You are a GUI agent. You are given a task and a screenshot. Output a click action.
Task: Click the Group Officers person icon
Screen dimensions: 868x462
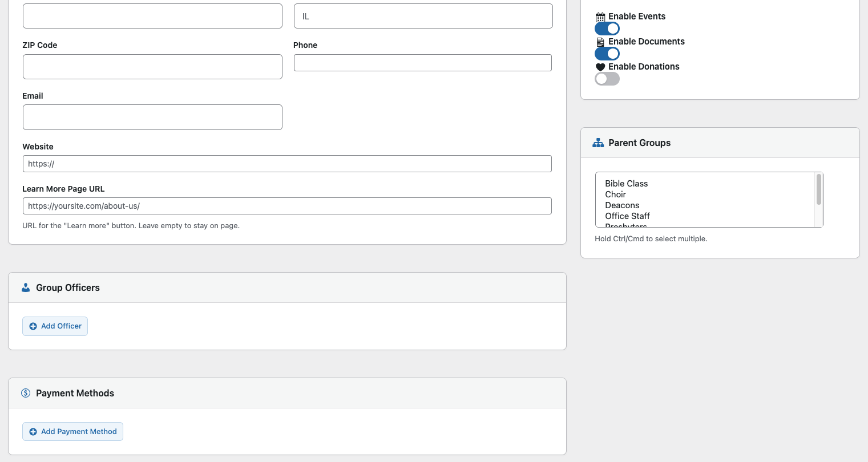coord(26,287)
